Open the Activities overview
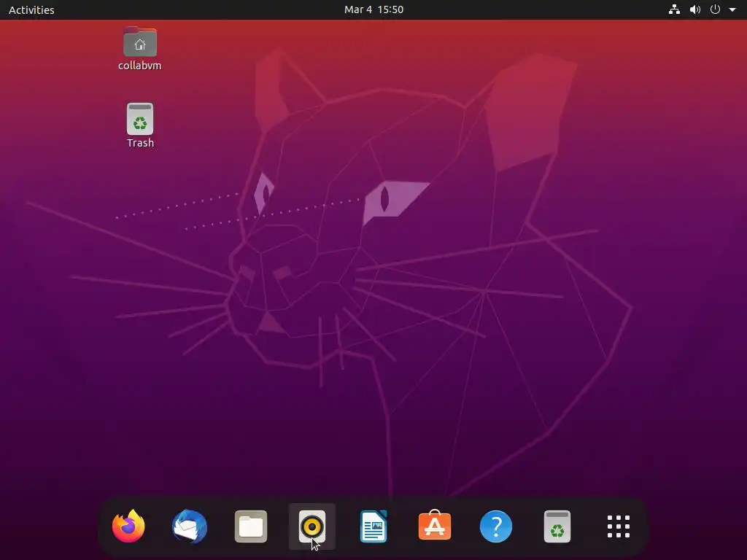The width and height of the screenshot is (747, 560). tap(31, 9)
